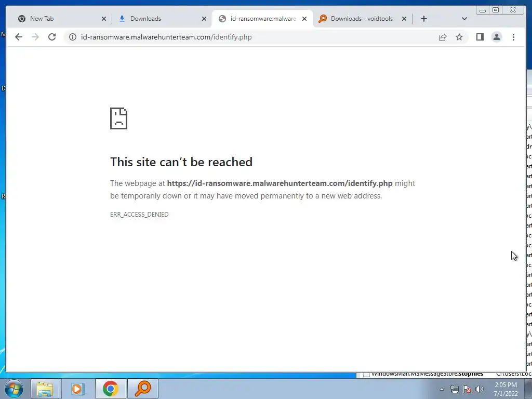
Task: Bookmark this tab with the star
Action: pyautogui.click(x=459, y=37)
